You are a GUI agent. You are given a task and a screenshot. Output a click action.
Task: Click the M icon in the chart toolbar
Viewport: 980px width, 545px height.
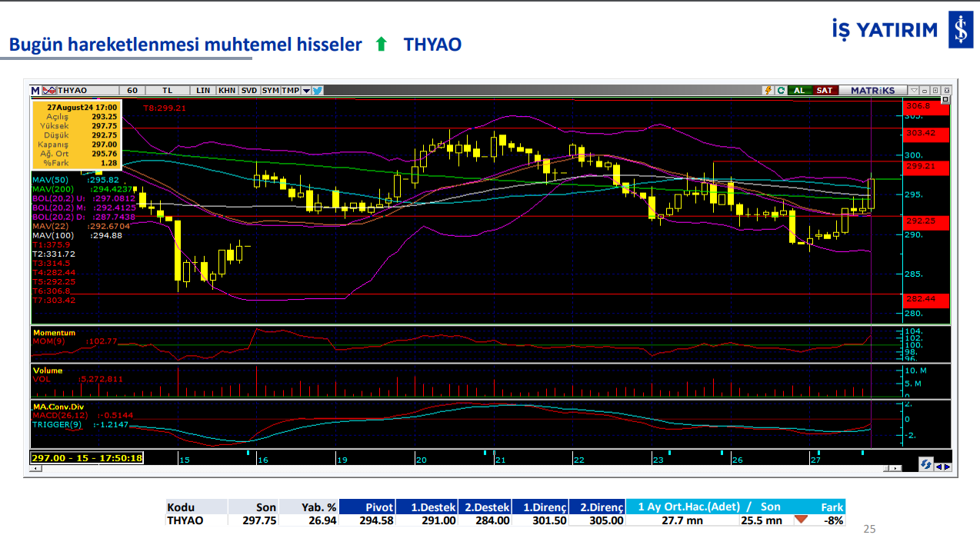[35, 90]
